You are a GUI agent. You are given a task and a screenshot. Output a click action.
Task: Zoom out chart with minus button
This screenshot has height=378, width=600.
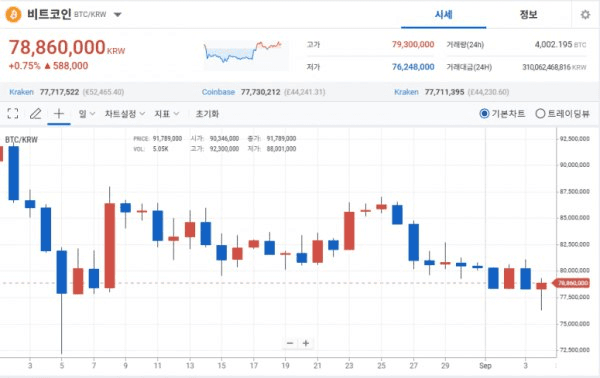290,343
